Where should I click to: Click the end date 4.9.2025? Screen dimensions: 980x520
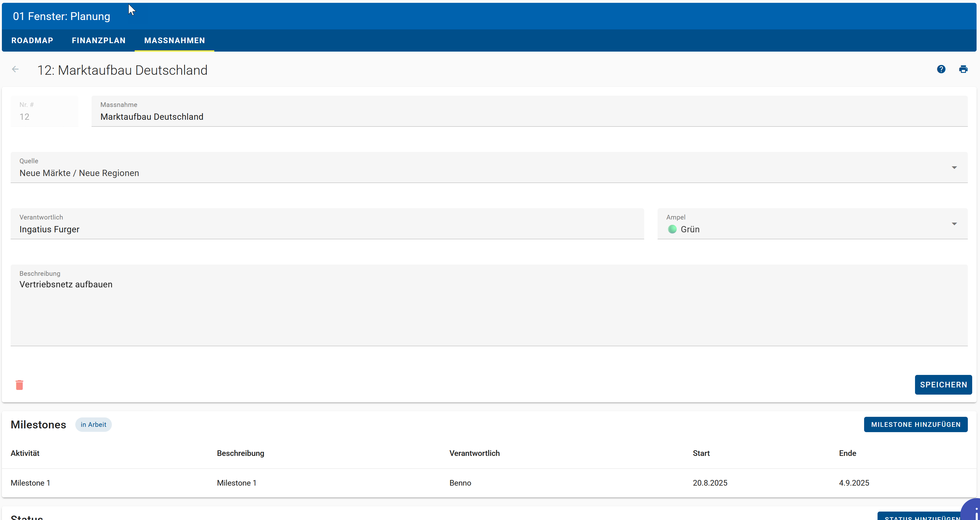[x=854, y=483]
